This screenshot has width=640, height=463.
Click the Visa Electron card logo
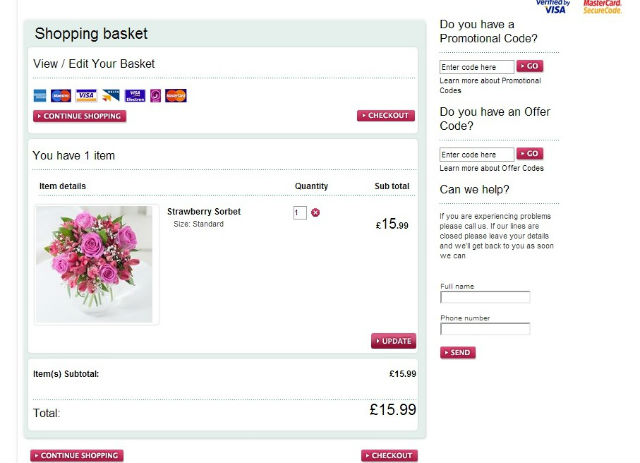pos(135,96)
